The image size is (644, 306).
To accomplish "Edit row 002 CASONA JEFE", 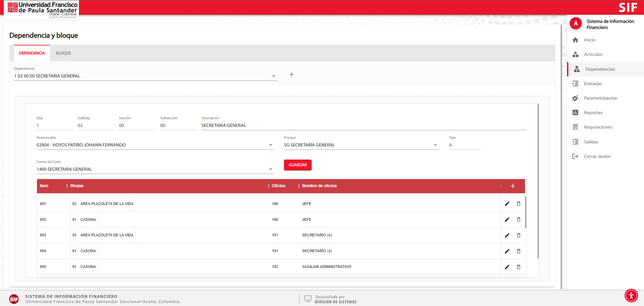I will coord(507,219).
